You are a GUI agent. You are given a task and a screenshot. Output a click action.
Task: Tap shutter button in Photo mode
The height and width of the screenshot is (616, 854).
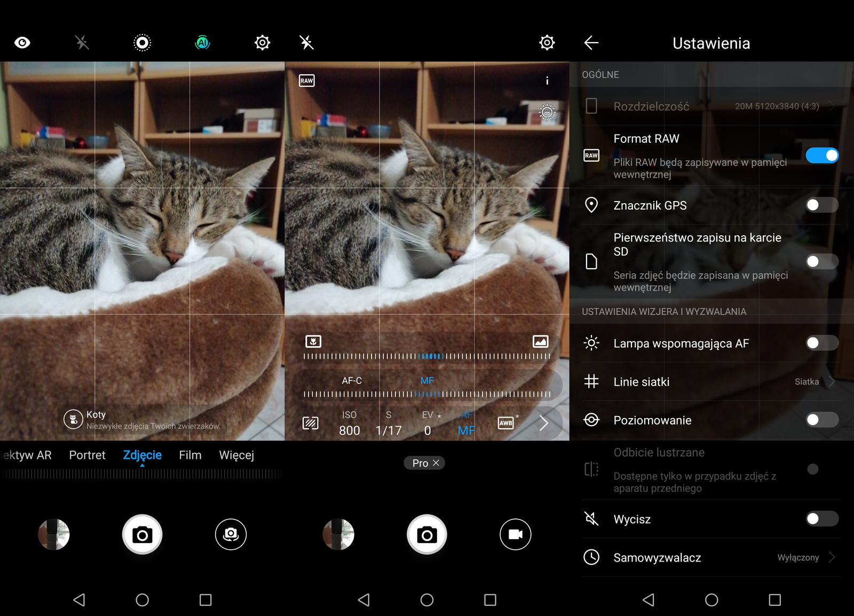(142, 534)
